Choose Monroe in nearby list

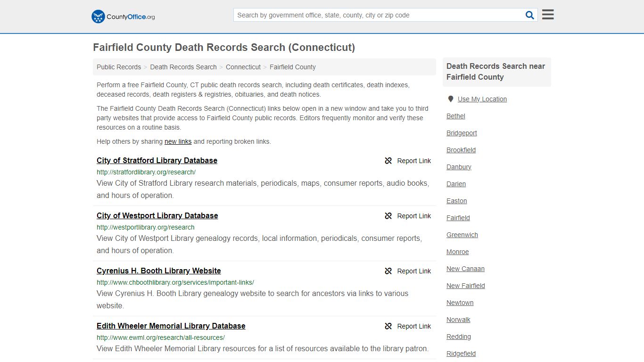pos(458,252)
